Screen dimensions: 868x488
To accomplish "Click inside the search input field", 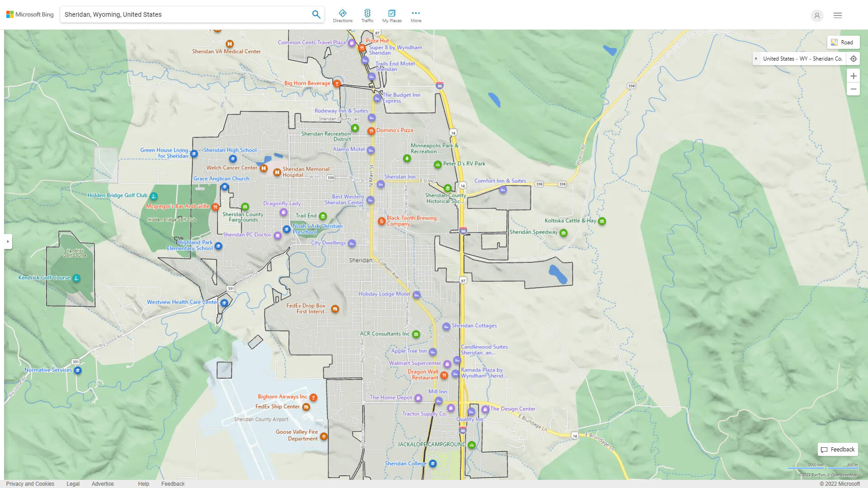I will click(x=181, y=14).
